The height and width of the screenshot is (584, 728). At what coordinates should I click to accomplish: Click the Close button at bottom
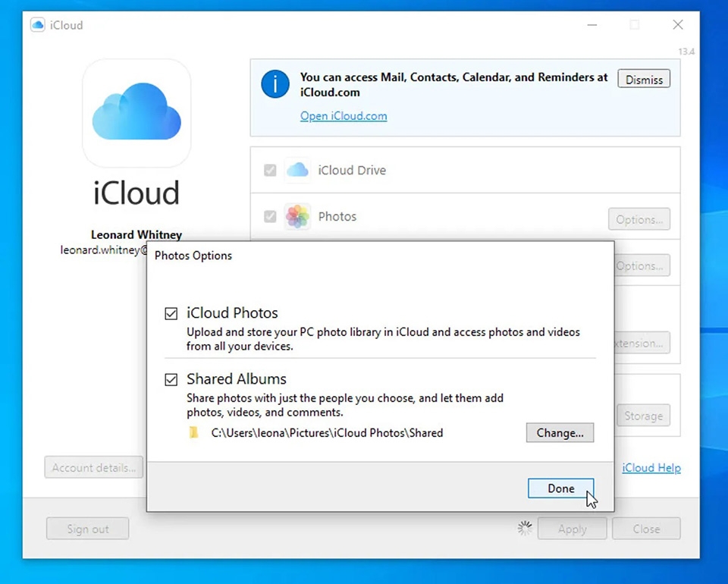tap(646, 529)
